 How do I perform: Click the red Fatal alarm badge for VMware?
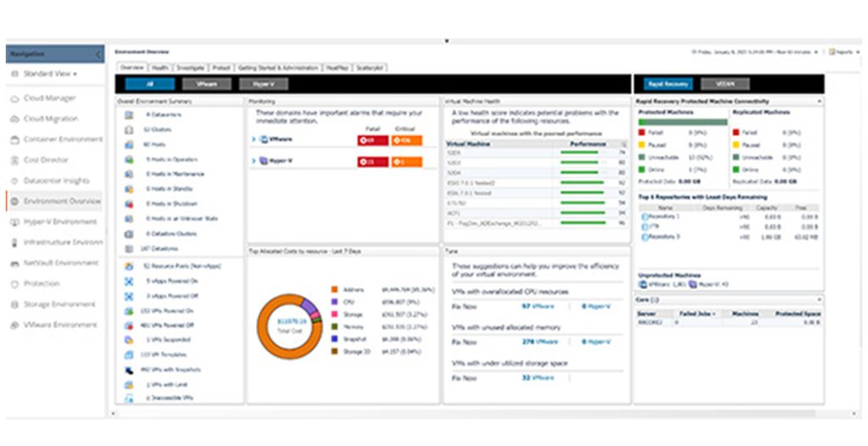[373, 140]
